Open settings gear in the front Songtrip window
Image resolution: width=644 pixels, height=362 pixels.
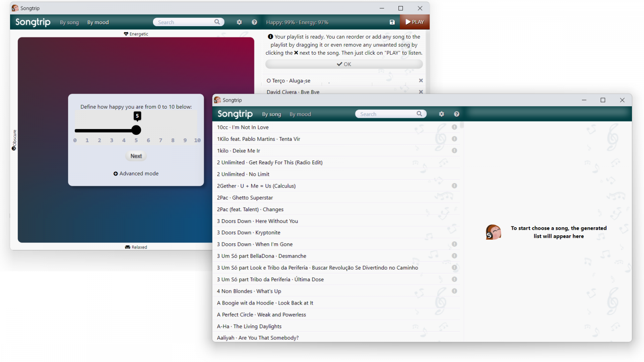442,114
